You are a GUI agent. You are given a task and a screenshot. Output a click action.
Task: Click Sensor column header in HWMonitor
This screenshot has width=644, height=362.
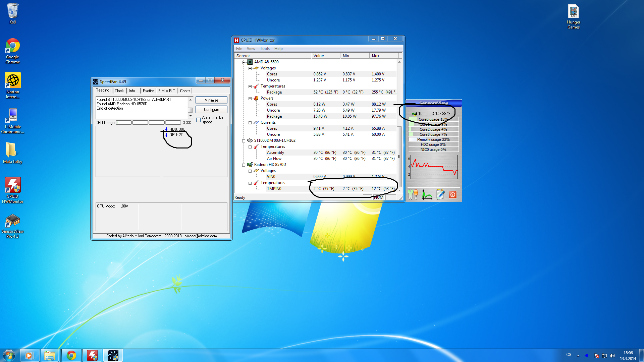click(273, 56)
